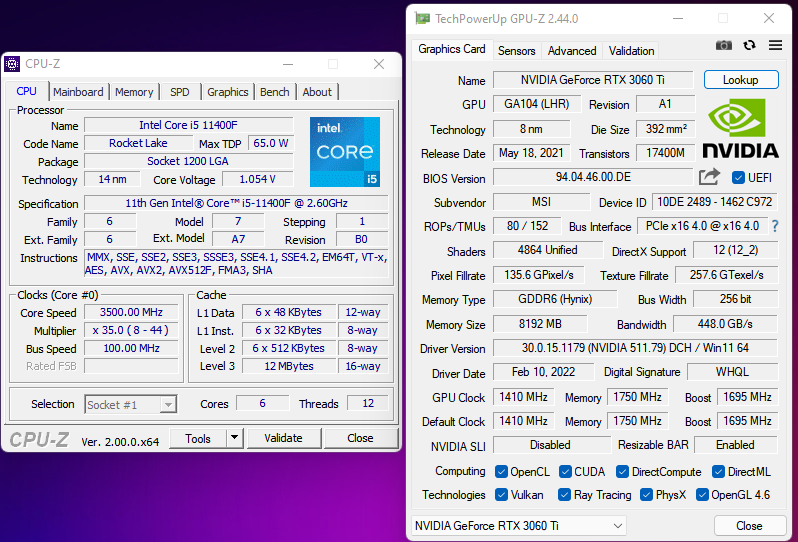Toggle the UEFI checkbox

pyautogui.click(x=738, y=178)
